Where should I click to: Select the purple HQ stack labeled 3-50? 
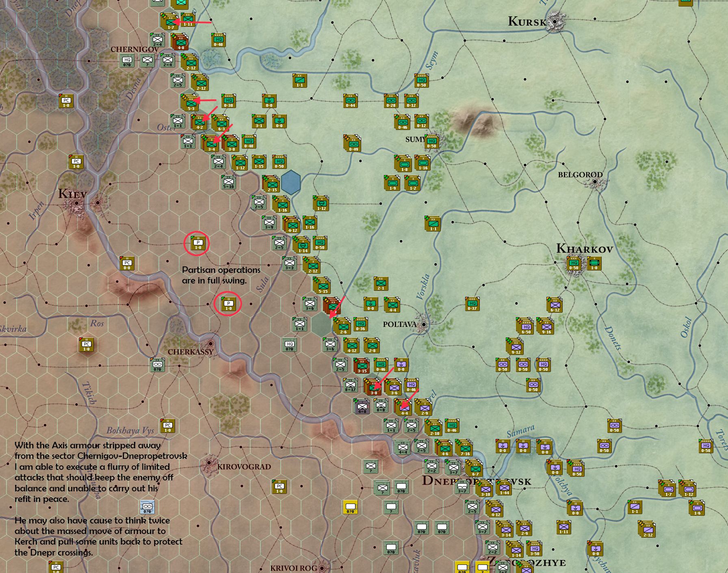[x=535, y=548]
